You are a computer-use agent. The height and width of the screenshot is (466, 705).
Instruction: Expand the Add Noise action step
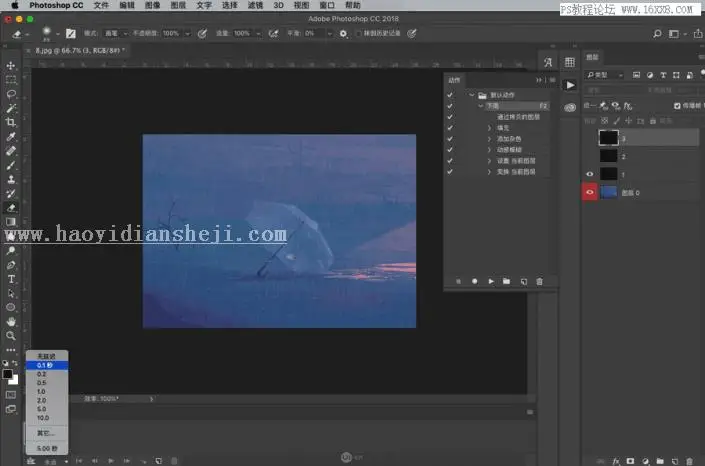(490, 139)
